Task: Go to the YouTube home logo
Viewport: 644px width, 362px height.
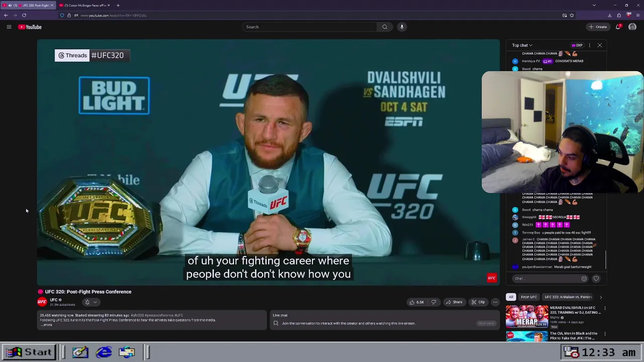Action: click(x=30, y=27)
